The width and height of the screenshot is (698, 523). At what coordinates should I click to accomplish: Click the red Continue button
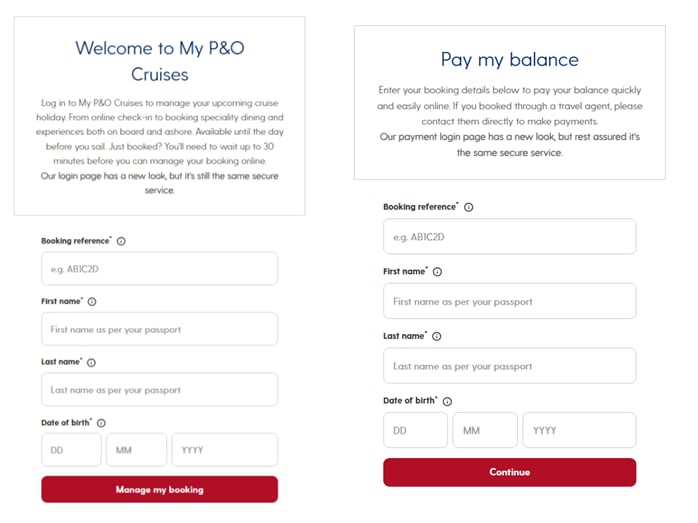(x=509, y=472)
